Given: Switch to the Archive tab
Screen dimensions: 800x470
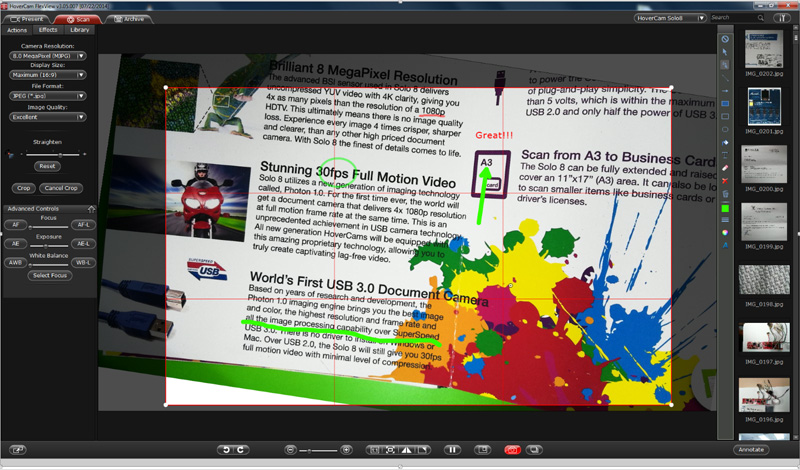Looking at the screenshot, I should (129, 19).
